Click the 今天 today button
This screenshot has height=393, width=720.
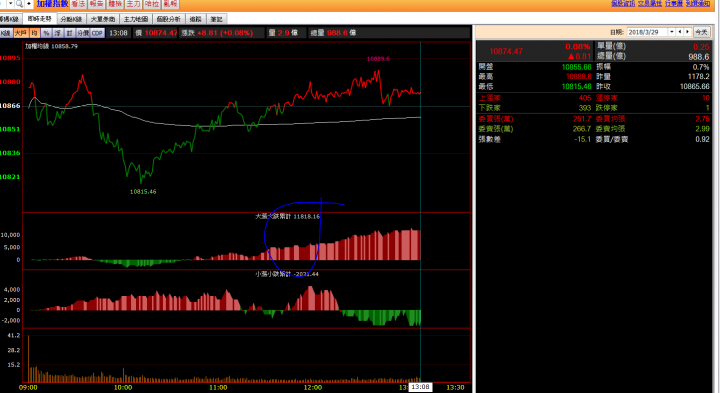click(x=701, y=32)
